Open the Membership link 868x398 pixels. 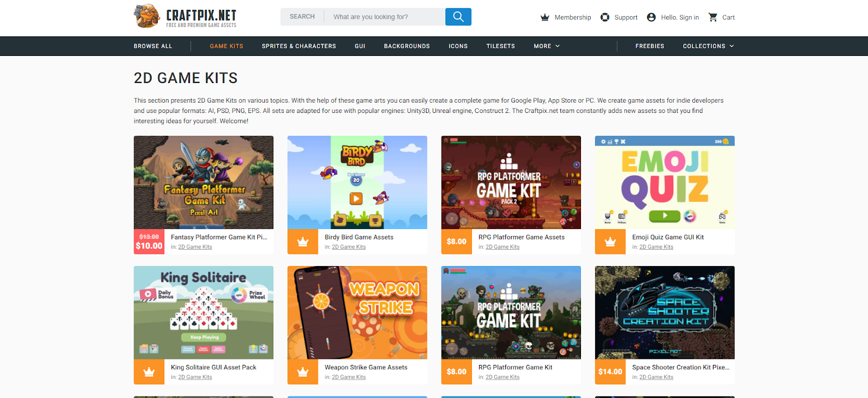point(572,17)
